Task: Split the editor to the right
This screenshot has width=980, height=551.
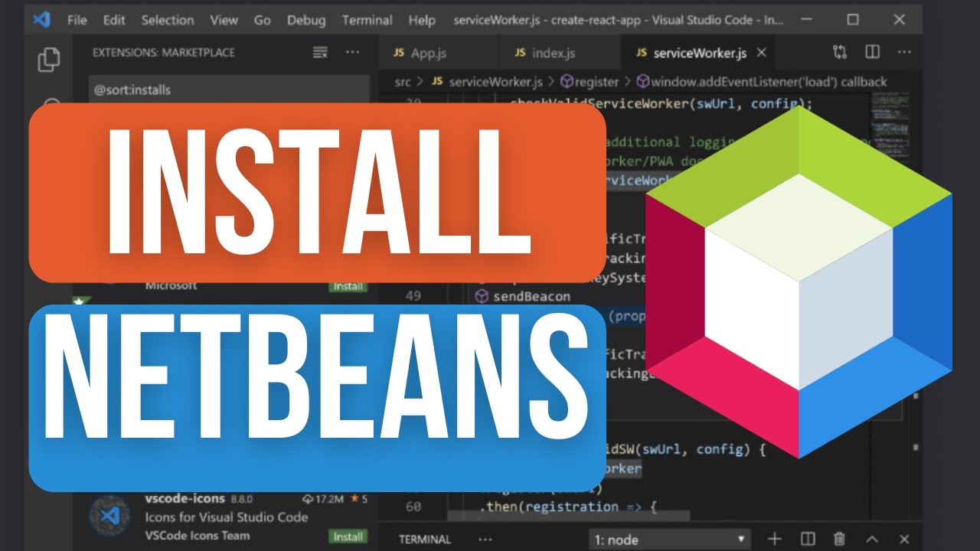Action: pos(872,52)
